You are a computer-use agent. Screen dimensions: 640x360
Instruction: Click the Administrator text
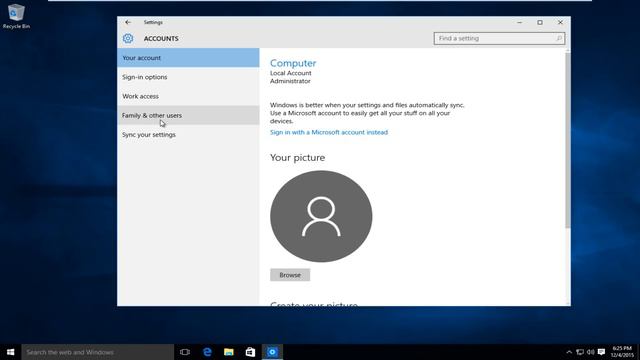(x=290, y=81)
